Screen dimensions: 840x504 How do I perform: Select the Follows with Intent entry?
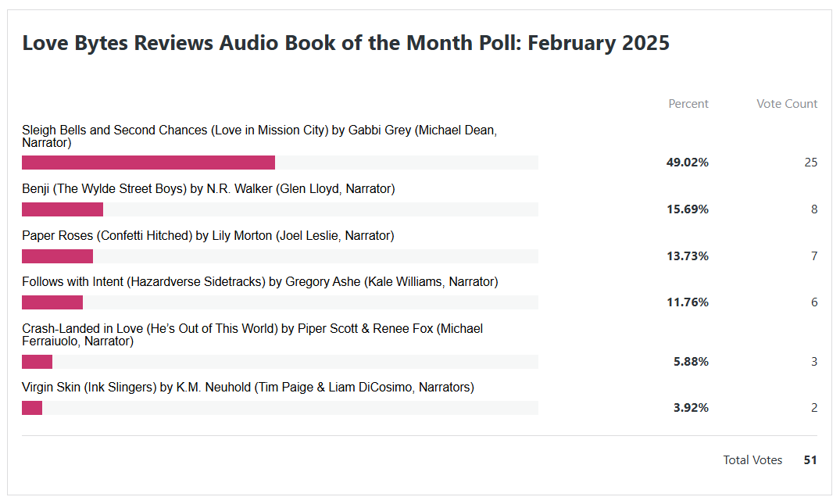pyautogui.click(x=259, y=282)
